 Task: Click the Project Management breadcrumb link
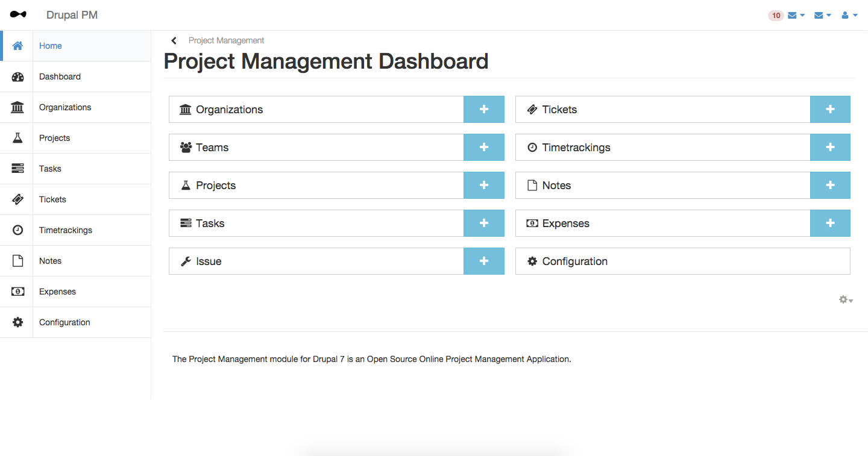pos(226,40)
